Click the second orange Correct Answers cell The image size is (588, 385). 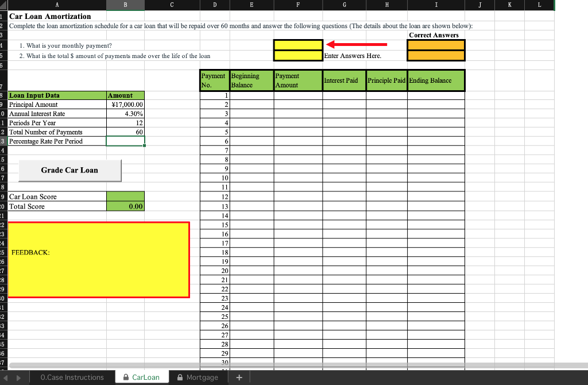tap(436, 56)
